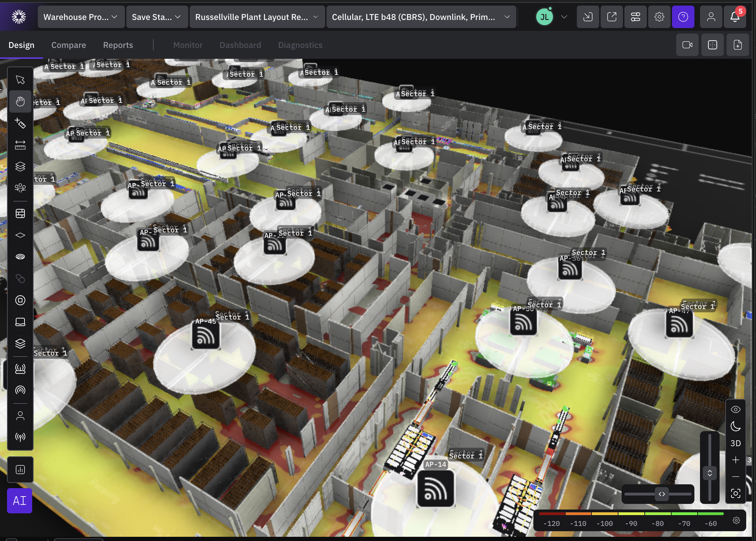Select the ruler measure tool
The height and width of the screenshot is (541, 756).
point(20,145)
